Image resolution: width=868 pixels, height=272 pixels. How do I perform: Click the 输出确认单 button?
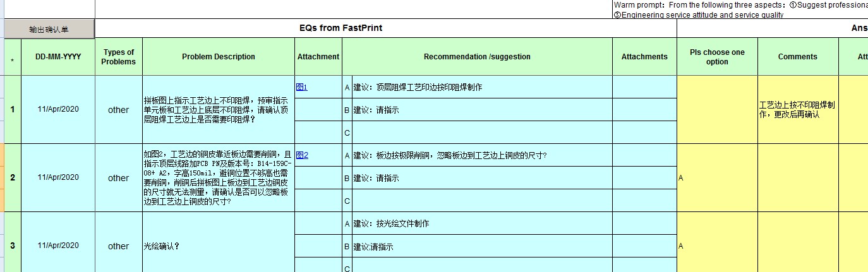(x=49, y=29)
